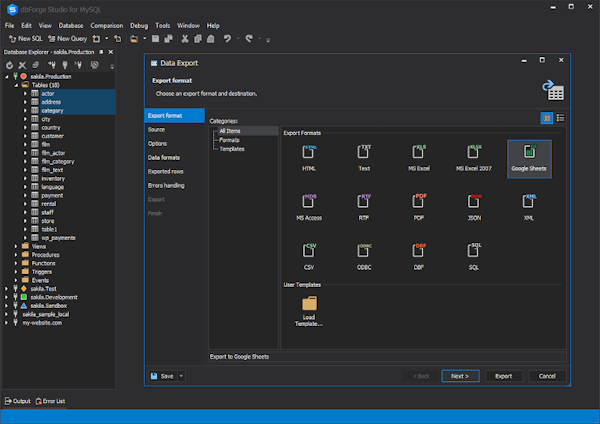The width and height of the screenshot is (600, 424).
Task: Expand the sakila.Development connection
Action: (7, 297)
